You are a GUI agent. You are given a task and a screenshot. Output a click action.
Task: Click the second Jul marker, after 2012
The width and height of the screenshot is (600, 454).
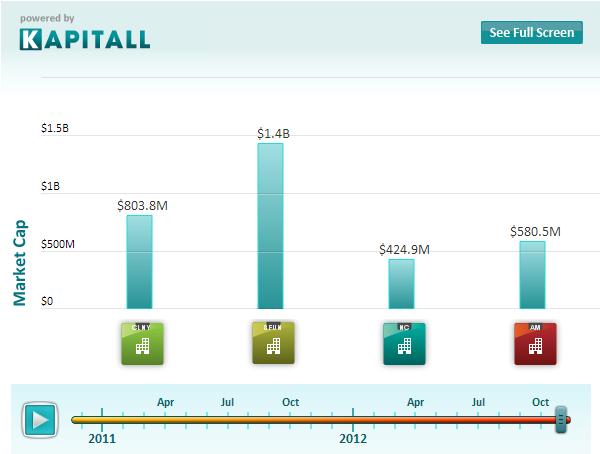click(478, 402)
